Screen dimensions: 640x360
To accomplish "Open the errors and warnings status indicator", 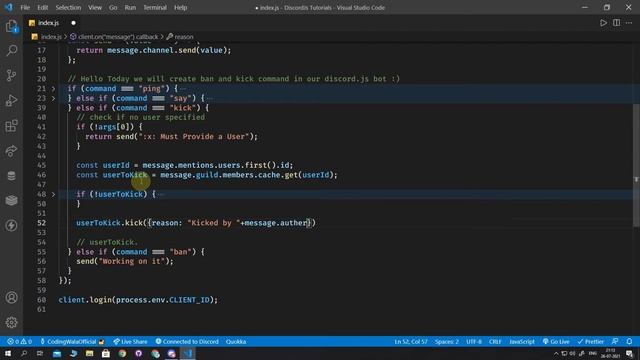I will [x=19, y=342].
